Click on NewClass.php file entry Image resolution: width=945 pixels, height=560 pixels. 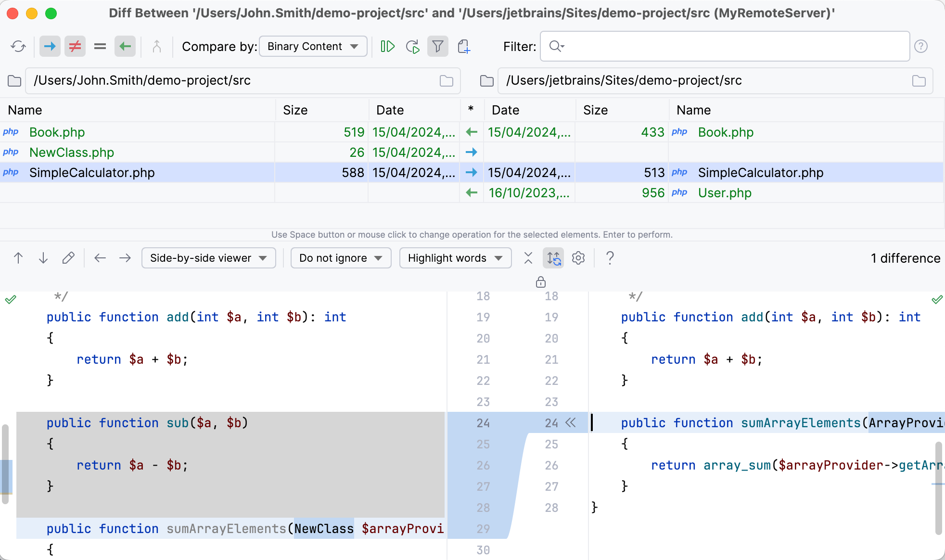click(71, 152)
